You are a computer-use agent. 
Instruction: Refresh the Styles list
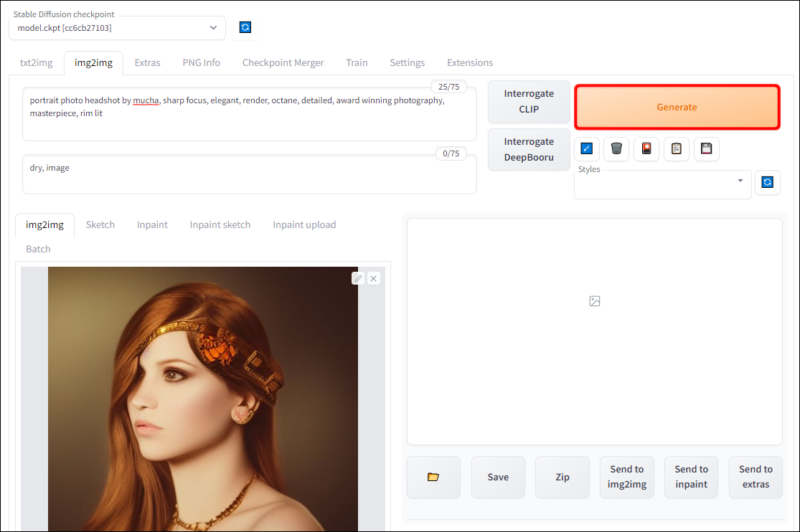(x=767, y=182)
